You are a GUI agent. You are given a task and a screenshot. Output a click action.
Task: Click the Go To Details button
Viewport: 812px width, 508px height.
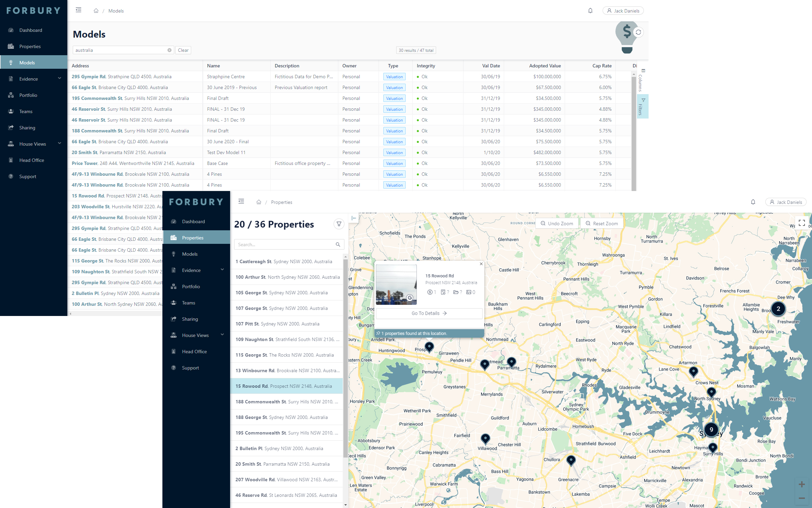(429, 313)
